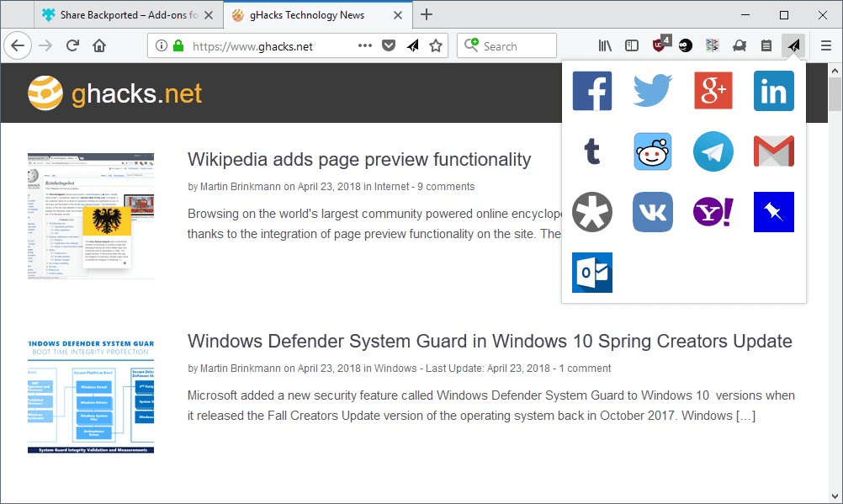Share page to Facebook
This screenshot has height=504, width=843.
coord(592,91)
